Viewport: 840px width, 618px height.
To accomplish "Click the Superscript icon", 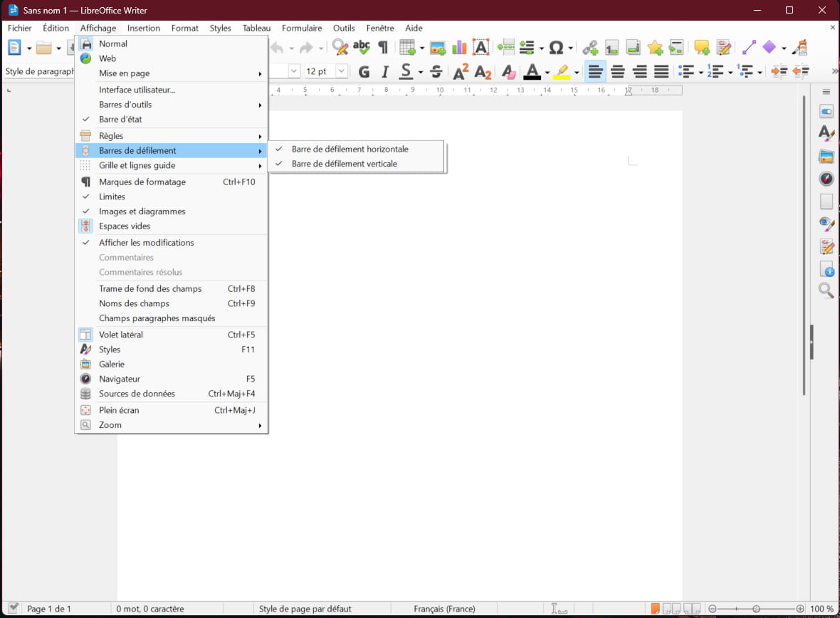I will click(x=461, y=71).
